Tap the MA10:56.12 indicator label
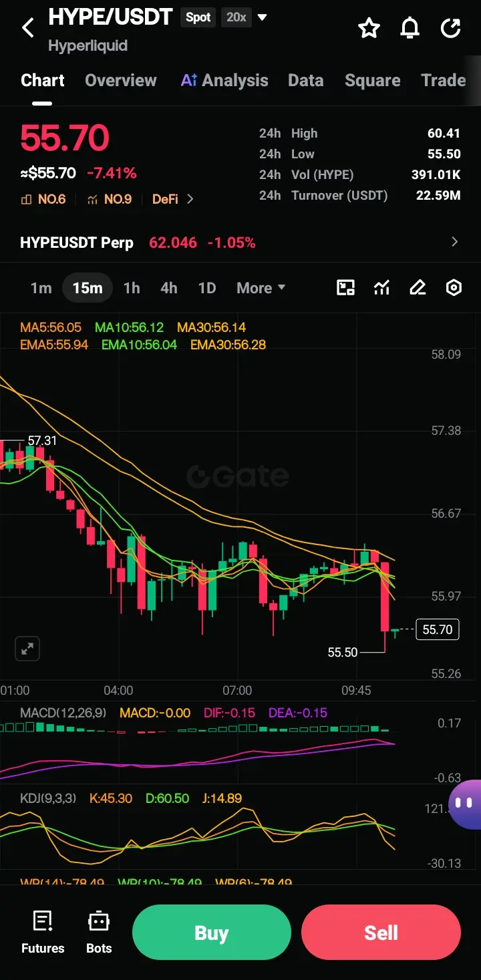Image resolution: width=481 pixels, height=980 pixels. [129, 327]
